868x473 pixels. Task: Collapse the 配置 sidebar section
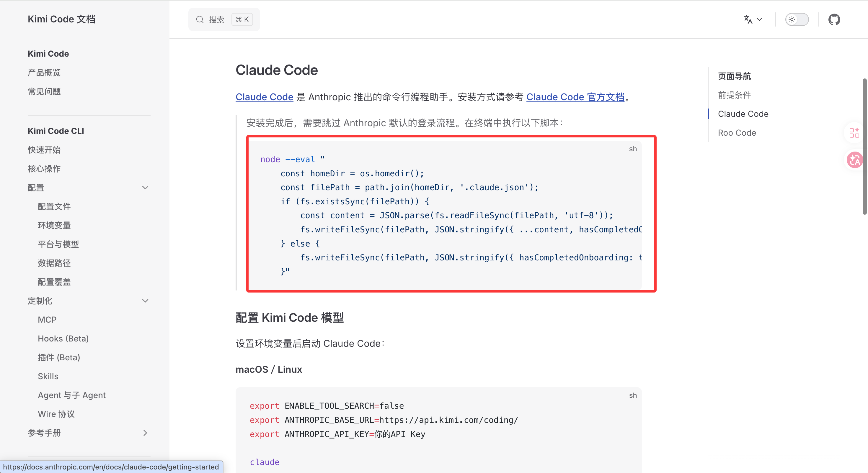coord(145,188)
